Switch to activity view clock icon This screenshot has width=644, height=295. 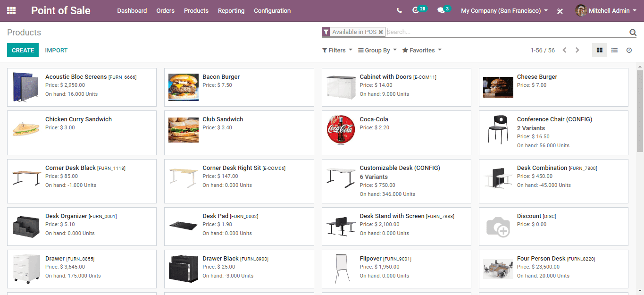[x=629, y=50]
